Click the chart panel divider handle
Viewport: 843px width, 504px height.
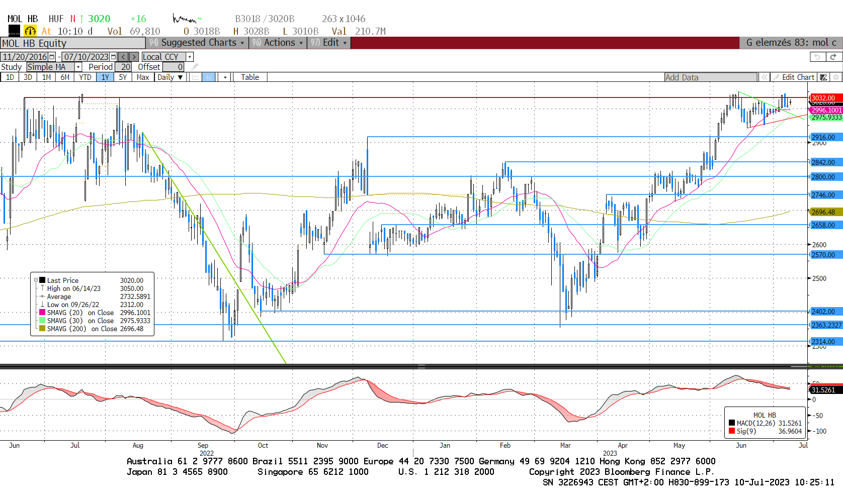[x=422, y=366]
